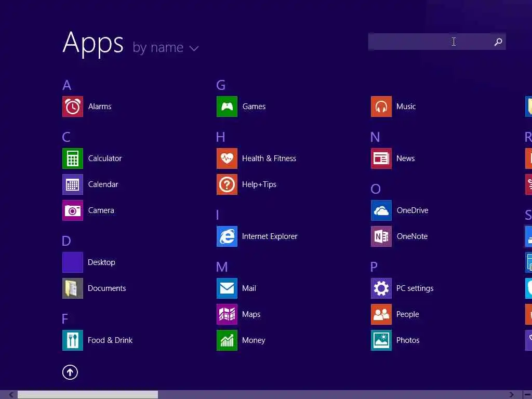Jump via the letter A group header
The height and width of the screenshot is (399, 532).
[x=67, y=85]
